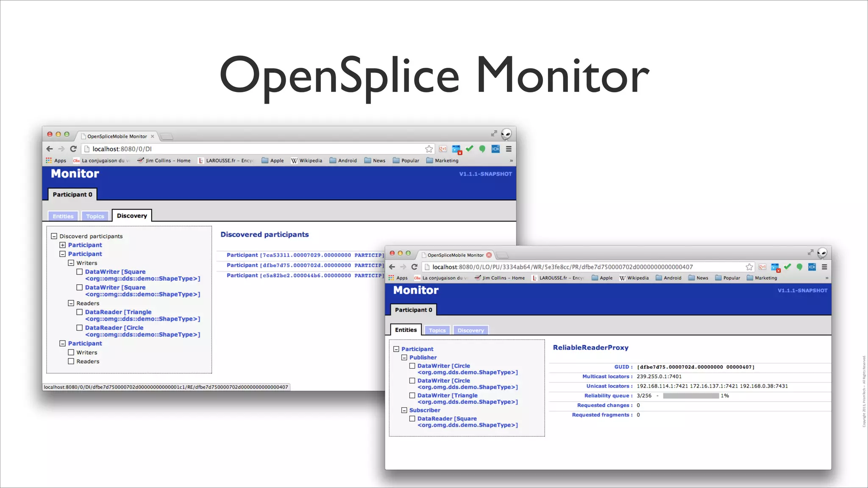The height and width of the screenshot is (488, 868).
Task: Collapse the third Participant node in Discovery tree
Action: pos(62,343)
